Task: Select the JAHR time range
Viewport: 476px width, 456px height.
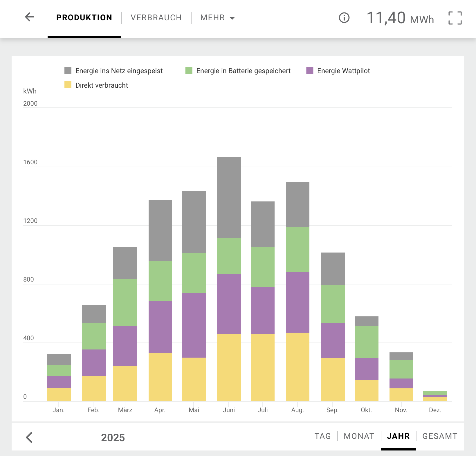Action: (398, 436)
